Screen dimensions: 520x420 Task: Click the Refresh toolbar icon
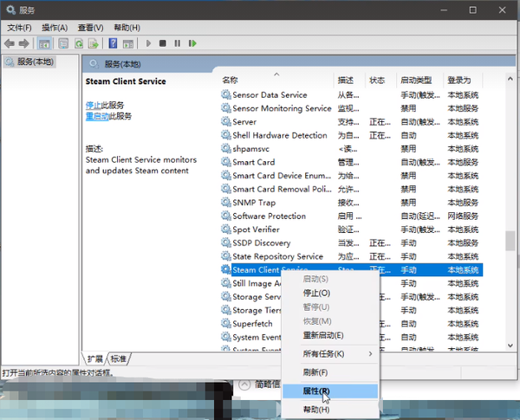pyautogui.click(x=80, y=42)
